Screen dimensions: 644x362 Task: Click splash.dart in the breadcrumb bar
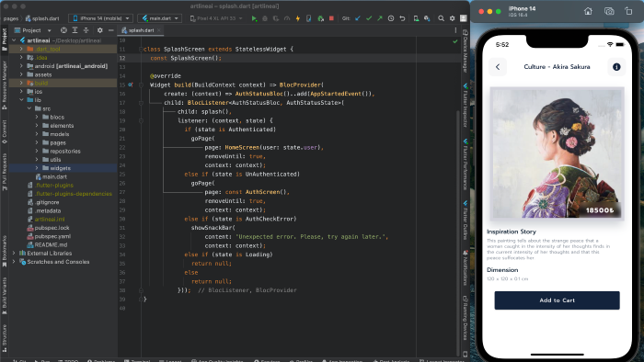pos(42,18)
